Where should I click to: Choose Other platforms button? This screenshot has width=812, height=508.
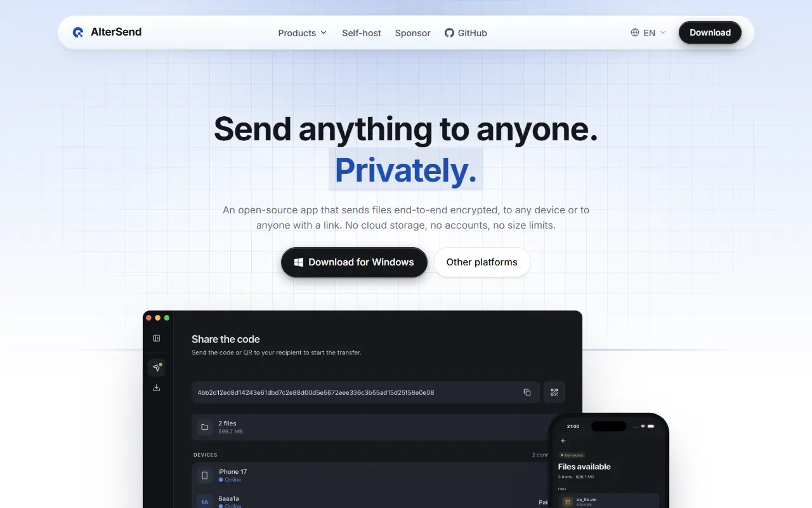[482, 262]
